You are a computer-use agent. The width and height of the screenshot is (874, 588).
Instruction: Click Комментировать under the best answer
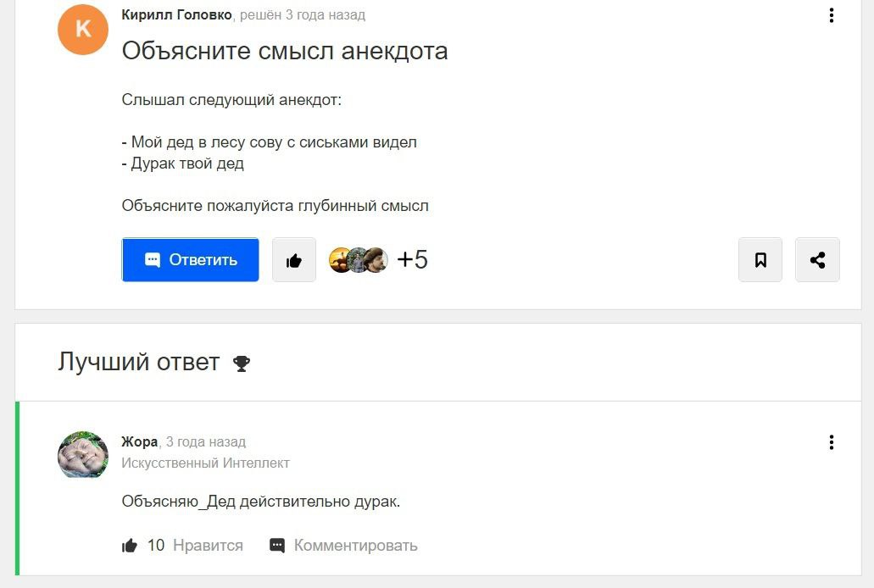click(x=356, y=545)
